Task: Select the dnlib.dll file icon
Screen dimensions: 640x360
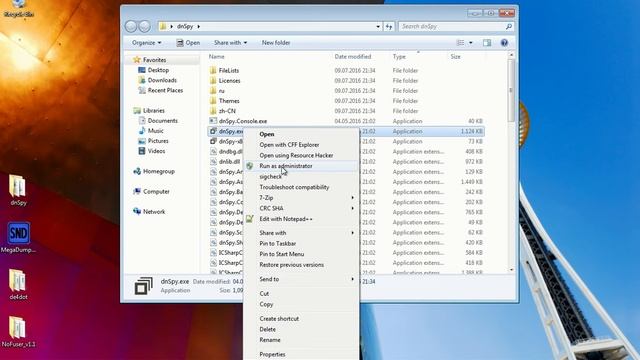Action: [x=213, y=161]
